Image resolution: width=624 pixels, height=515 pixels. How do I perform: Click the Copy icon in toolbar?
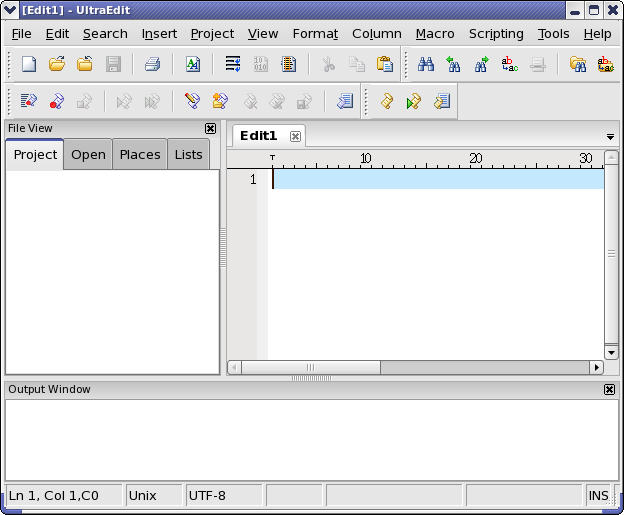tap(357, 64)
